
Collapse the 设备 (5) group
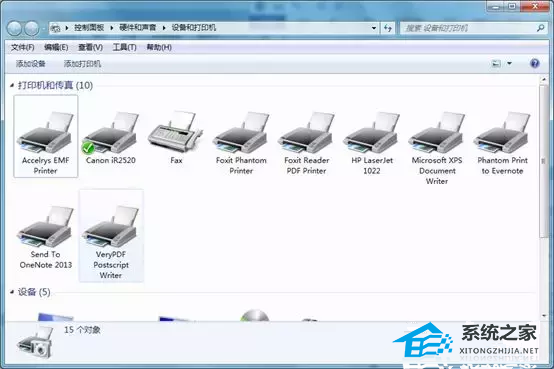click(x=12, y=292)
